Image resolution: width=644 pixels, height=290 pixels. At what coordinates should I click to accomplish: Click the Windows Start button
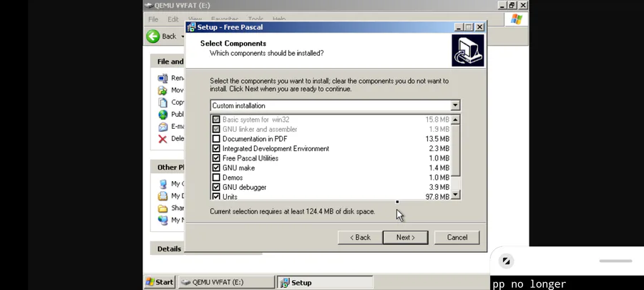pos(160,282)
